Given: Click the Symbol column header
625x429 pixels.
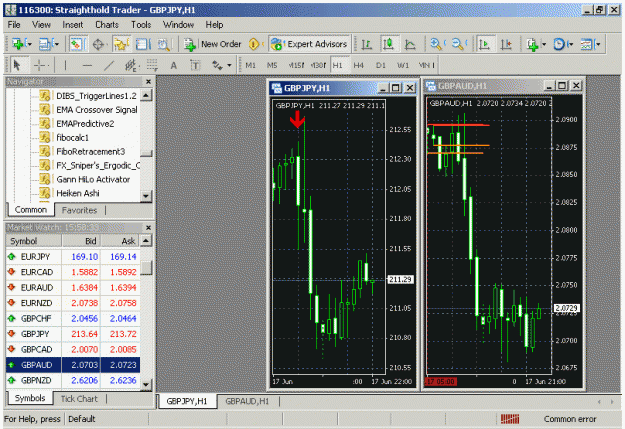Looking at the screenshot, I should coord(33,241).
